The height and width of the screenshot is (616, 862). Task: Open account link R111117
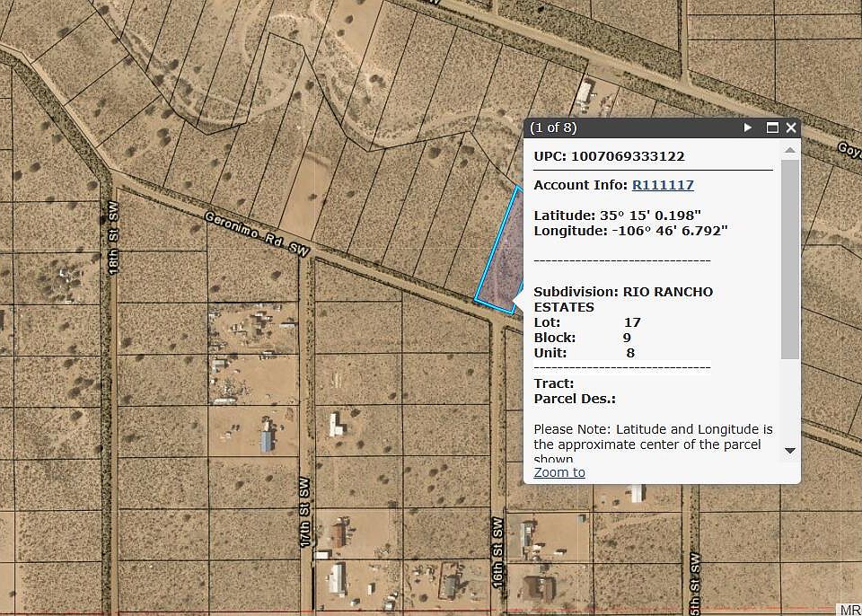tap(663, 185)
